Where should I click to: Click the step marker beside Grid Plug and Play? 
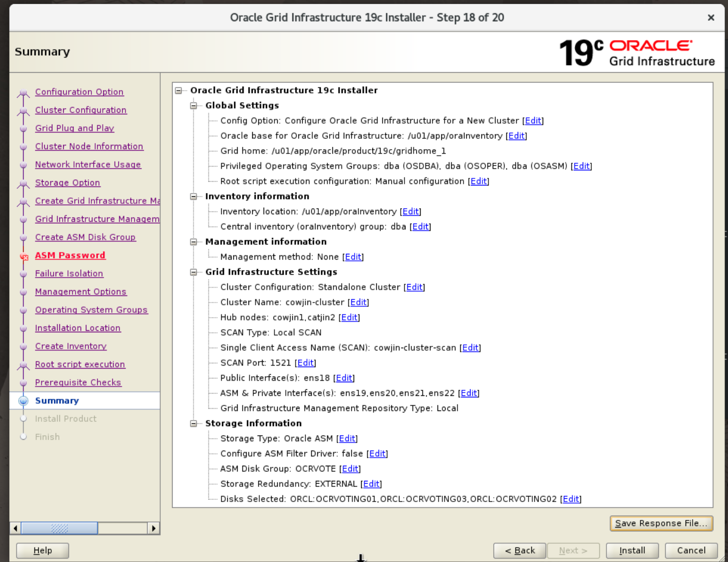click(23, 128)
